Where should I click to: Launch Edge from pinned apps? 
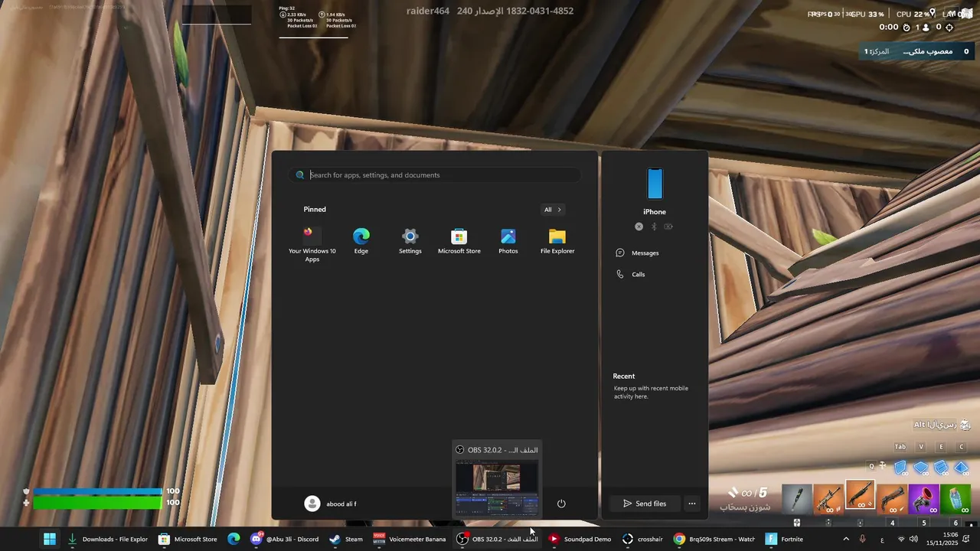361,241
